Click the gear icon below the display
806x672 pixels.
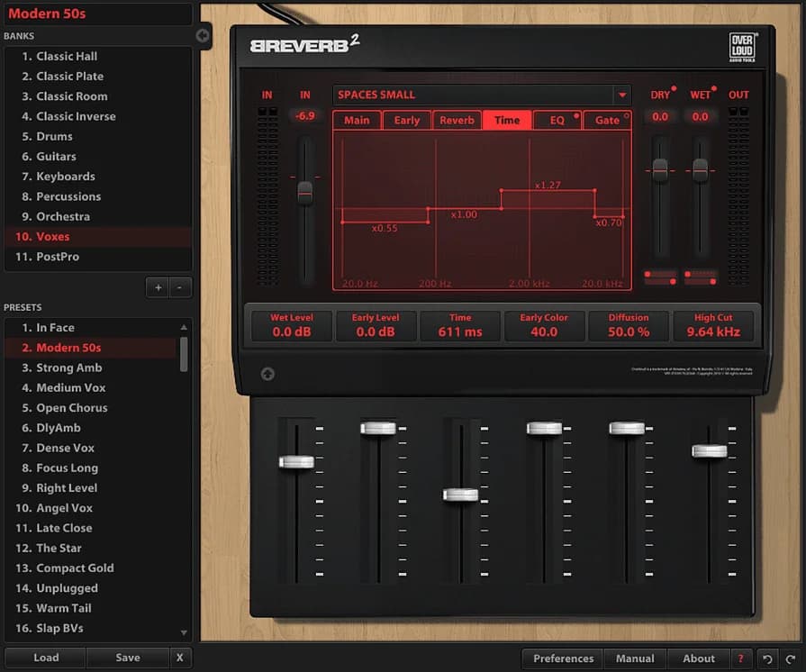point(267,372)
